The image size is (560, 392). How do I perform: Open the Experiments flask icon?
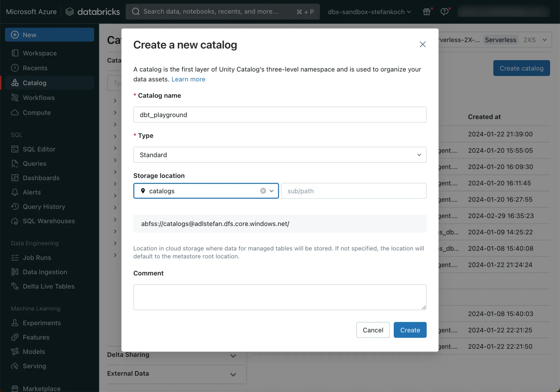pyautogui.click(x=15, y=323)
